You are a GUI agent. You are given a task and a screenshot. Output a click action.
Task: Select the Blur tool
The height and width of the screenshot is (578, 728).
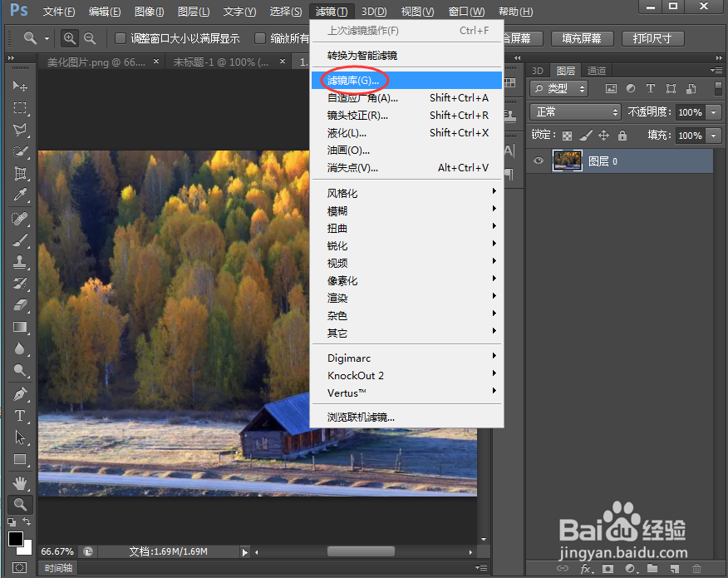tap(20, 348)
